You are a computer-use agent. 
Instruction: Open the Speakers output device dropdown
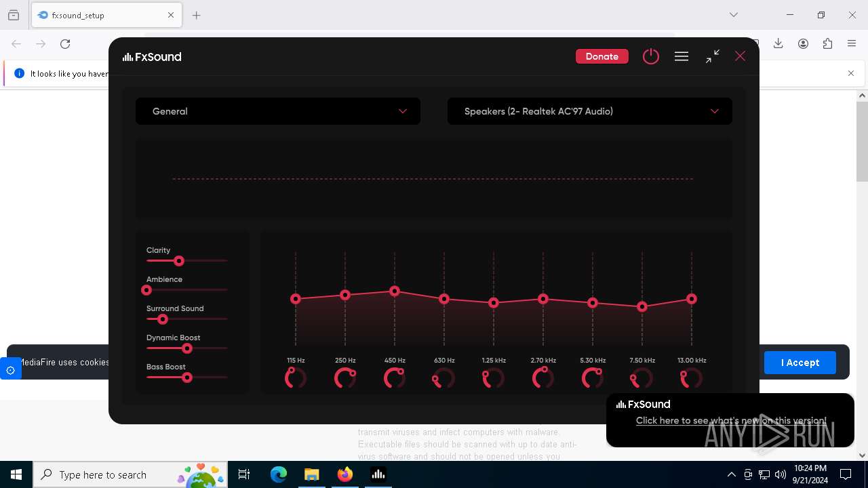point(590,111)
